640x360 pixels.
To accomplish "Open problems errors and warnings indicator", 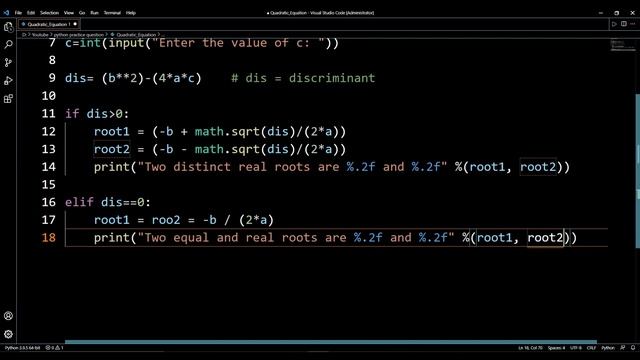I will click(54, 348).
